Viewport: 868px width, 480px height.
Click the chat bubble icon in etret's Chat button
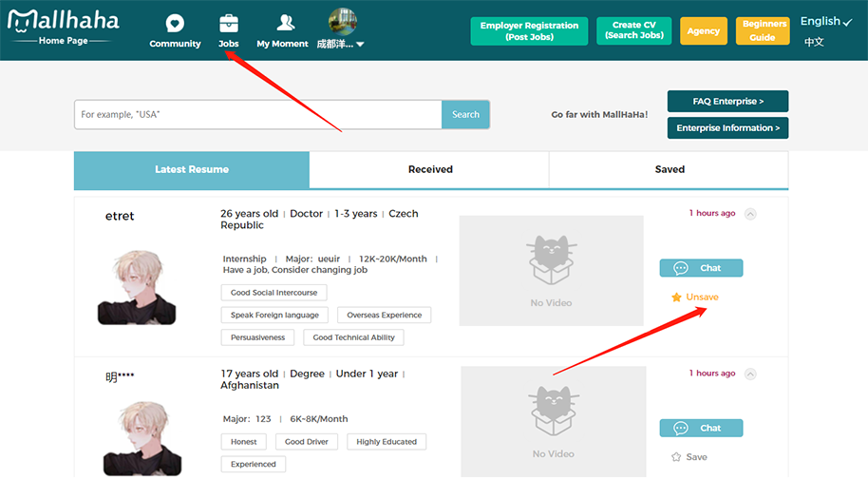pyautogui.click(x=680, y=268)
